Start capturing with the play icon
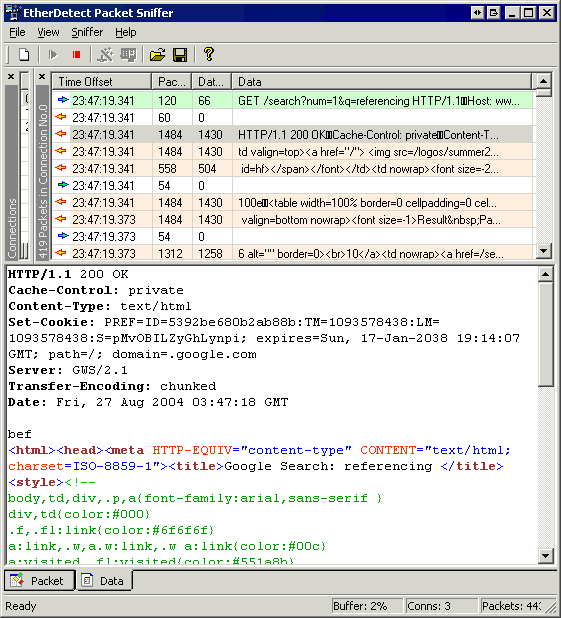Image resolution: width=561 pixels, height=618 pixels. coord(53,54)
